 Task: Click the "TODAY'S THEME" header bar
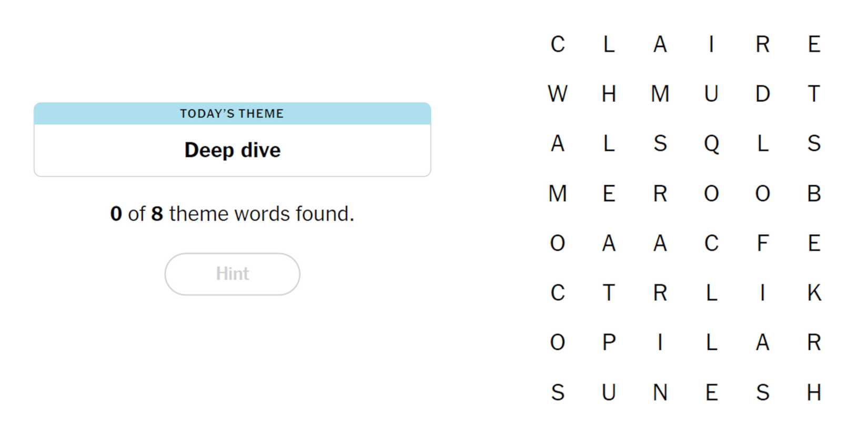click(x=232, y=114)
